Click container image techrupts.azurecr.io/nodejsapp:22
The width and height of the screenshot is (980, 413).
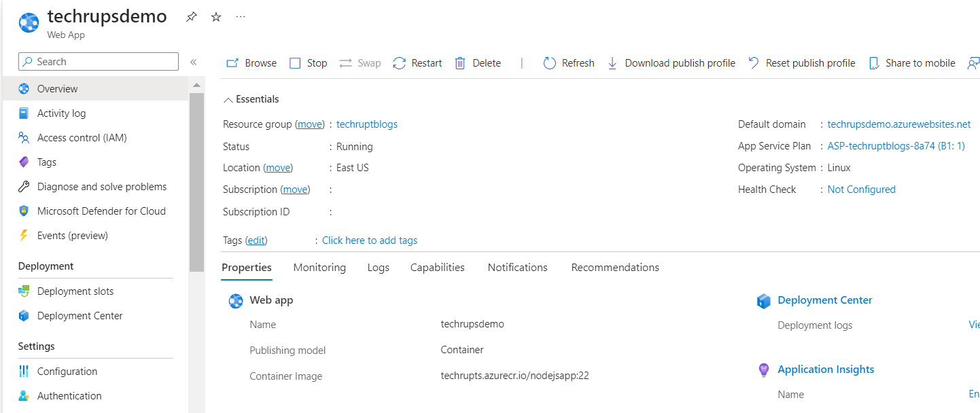coord(514,376)
